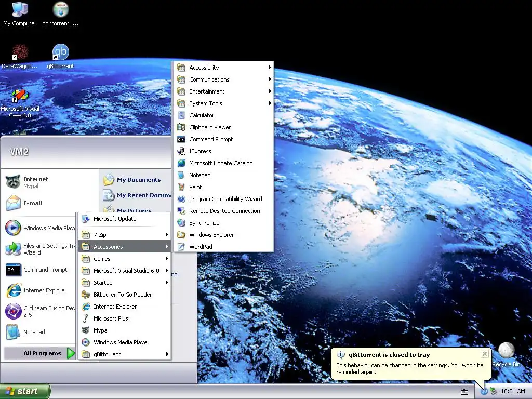532x399 pixels.
Task: Click the qBittorrent tray icon in taskbar
Action: pyautogui.click(x=484, y=391)
